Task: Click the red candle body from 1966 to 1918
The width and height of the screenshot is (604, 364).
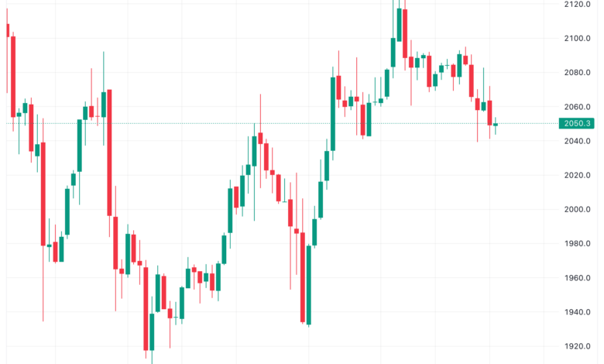Action: pos(146,309)
